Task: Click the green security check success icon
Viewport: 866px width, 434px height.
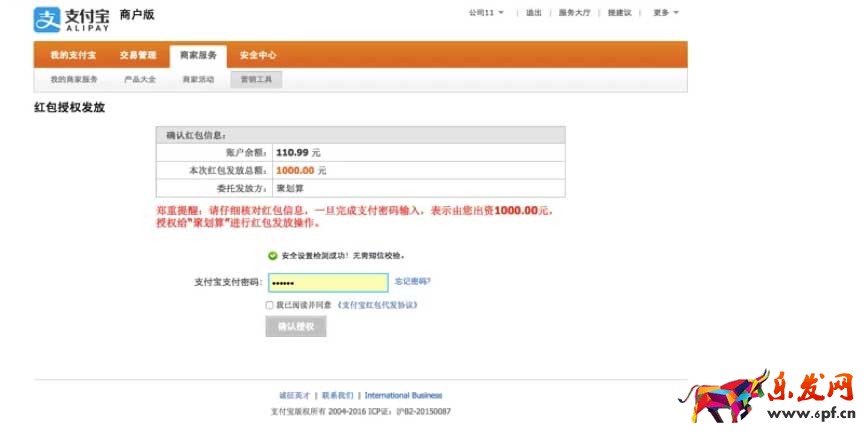Action: [x=272, y=256]
